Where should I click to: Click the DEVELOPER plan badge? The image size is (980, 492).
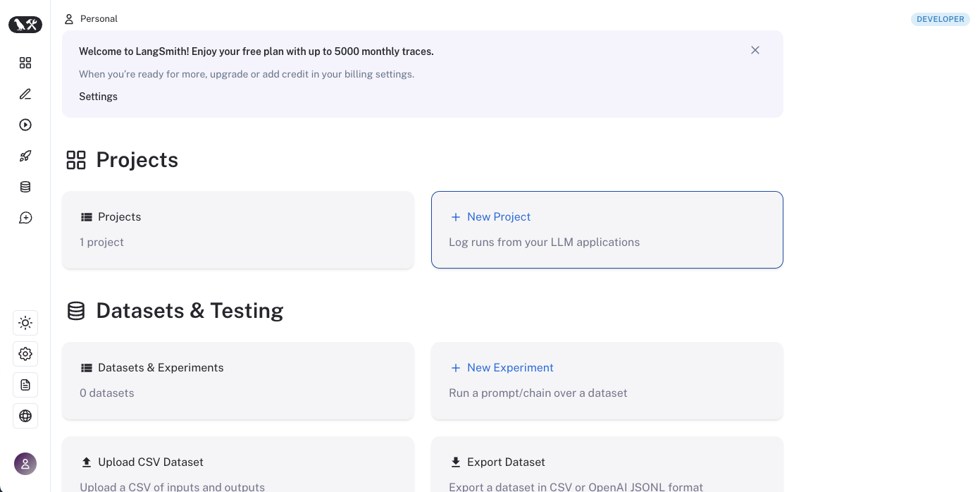[941, 19]
